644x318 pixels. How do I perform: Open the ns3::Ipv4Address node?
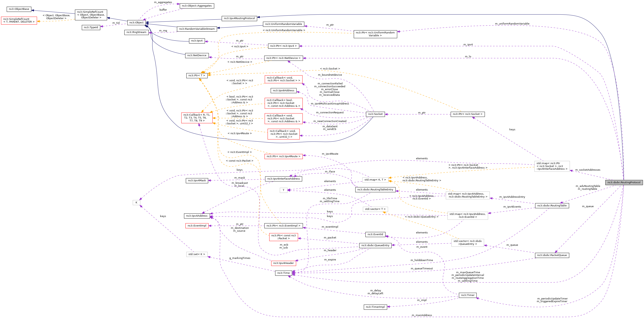197,216
